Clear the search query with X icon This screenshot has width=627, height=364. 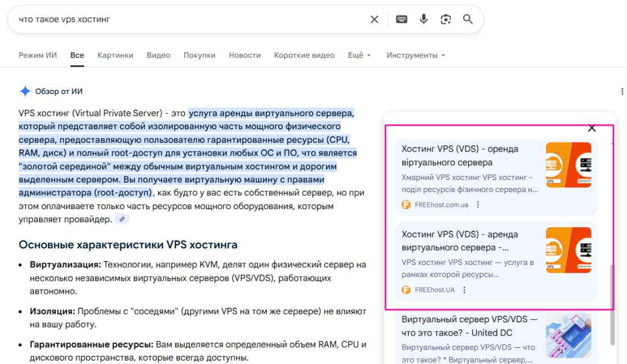click(374, 19)
